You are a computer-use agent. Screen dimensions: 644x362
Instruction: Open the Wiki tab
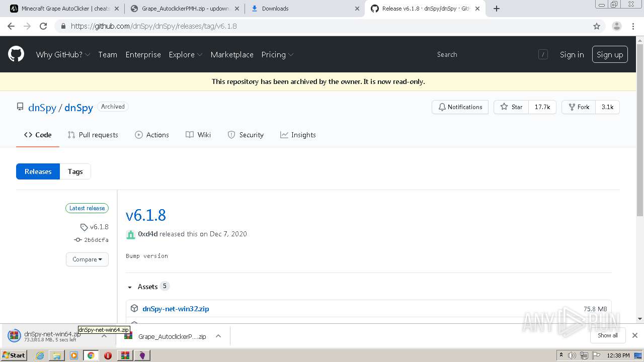coord(198,135)
